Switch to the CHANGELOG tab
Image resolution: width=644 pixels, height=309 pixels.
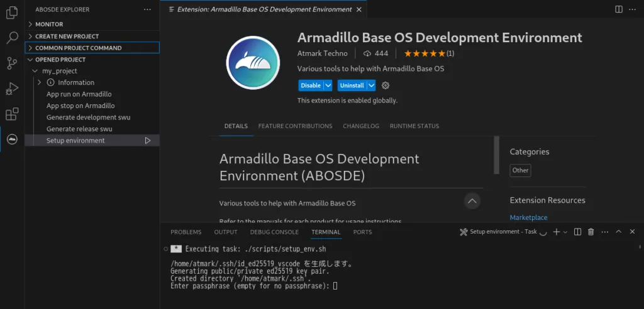(361, 126)
